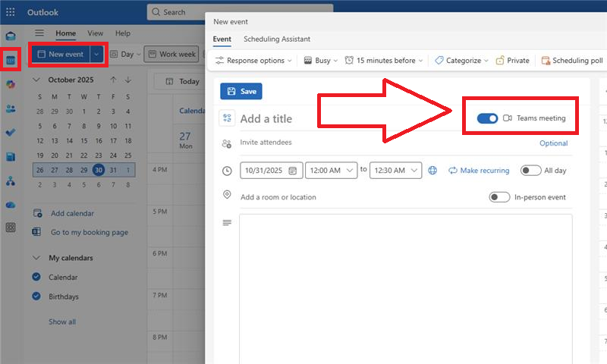The height and width of the screenshot is (364, 607).
Task: Open the Categorize dropdown
Action: [x=461, y=61]
